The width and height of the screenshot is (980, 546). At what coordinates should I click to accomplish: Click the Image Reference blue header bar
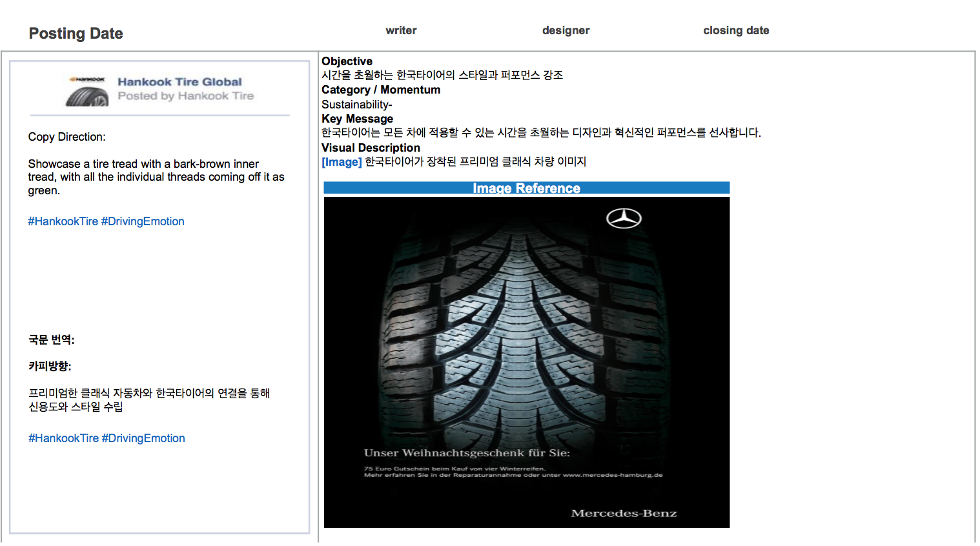(x=526, y=188)
